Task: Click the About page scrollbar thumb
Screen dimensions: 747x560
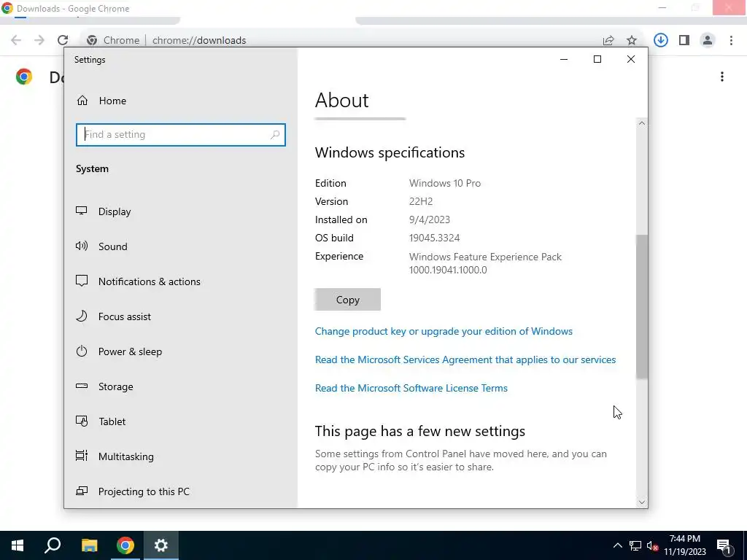Action: point(642,307)
